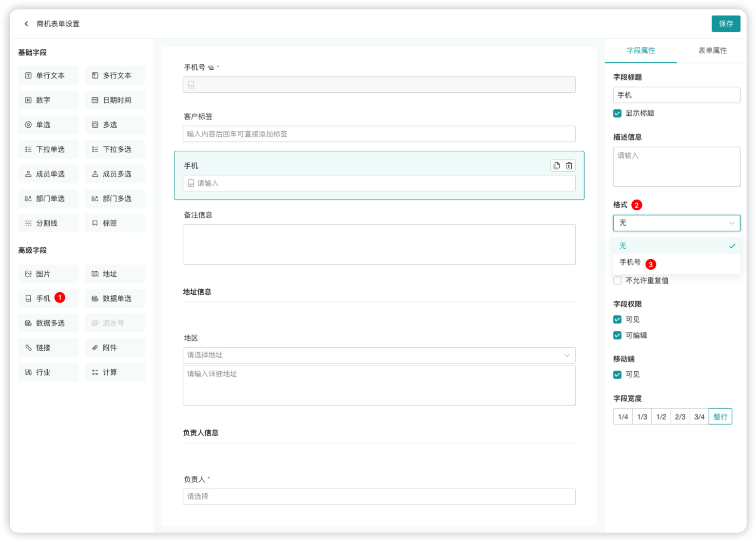Add the 地址 field from sidebar
The height and width of the screenshot is (542, 756).
pos(115,274)
